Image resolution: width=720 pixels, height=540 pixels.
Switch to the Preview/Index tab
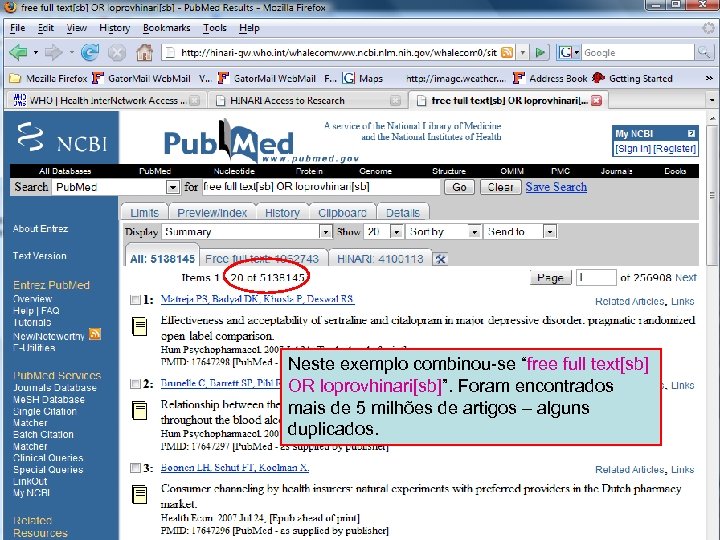point(212,213)
